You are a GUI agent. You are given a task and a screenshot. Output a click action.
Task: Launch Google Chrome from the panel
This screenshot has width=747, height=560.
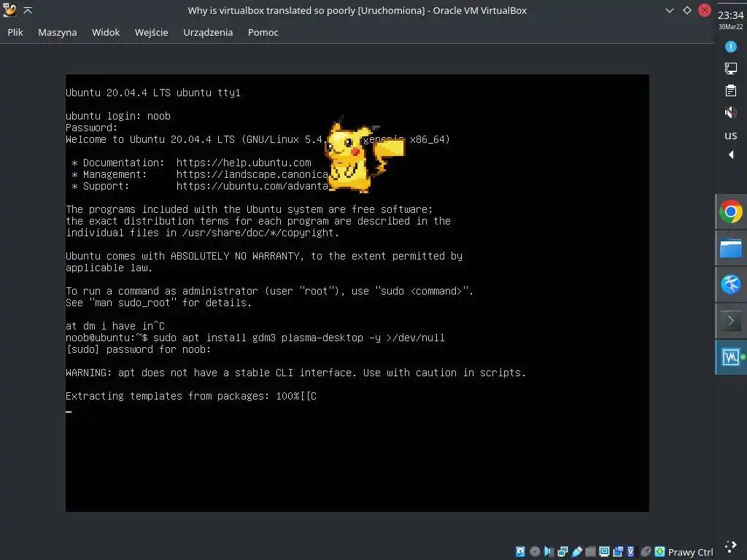[x=730, y=212]
